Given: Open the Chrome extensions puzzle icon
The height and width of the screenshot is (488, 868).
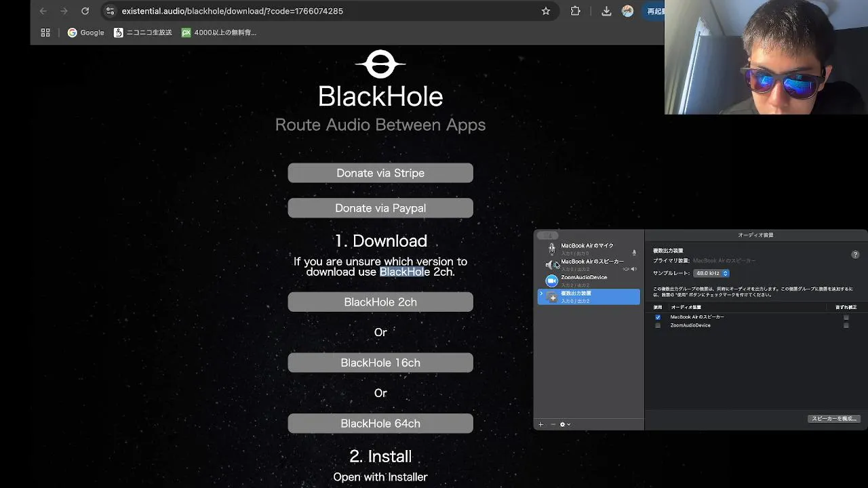Looking at the screenshot, I should (576, 11).
